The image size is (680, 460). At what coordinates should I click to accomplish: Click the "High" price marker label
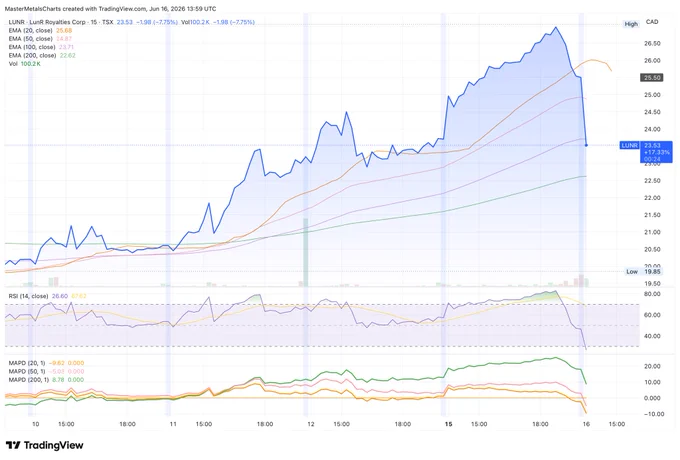(631, 24)
